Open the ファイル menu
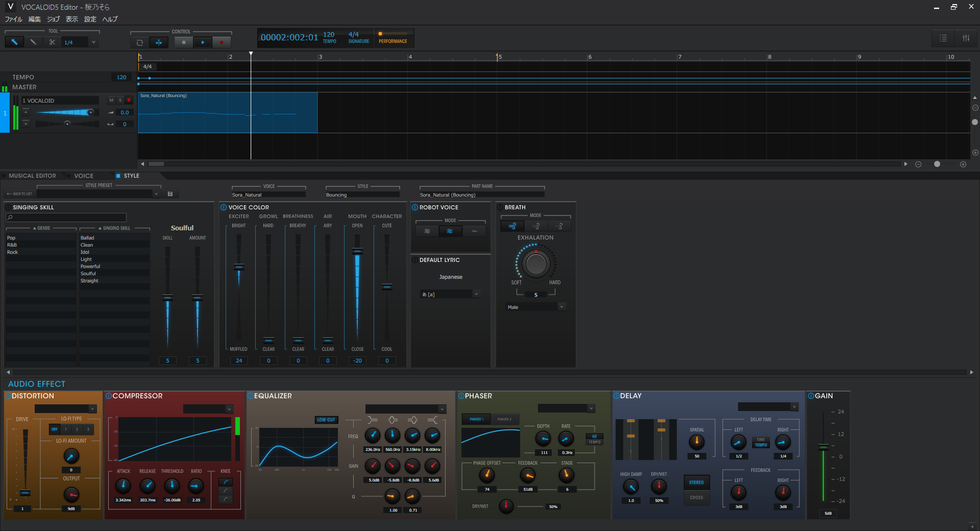 [14, 19]
